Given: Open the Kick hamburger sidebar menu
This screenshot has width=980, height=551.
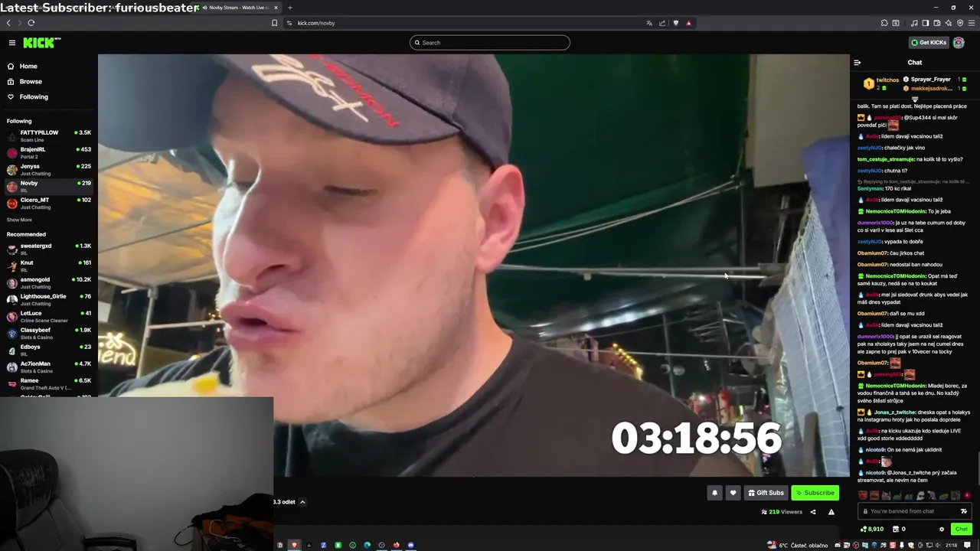Looking at the screenshot, I should pos(12,43).
